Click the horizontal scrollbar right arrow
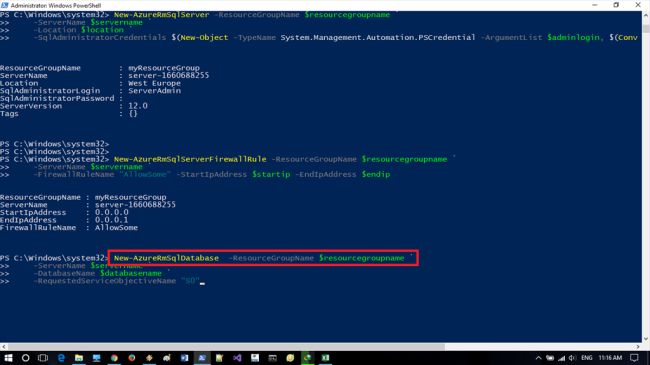 [x=638, y=346]
